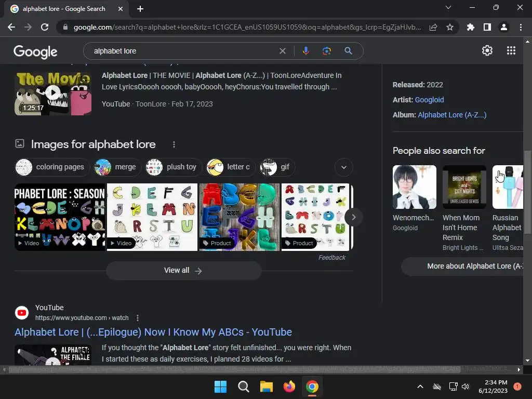This screenshot has width=532, height=399.
Task: Open the clock showing 2:34 PM
Action: pyautogui.click(x=493, y=387)
